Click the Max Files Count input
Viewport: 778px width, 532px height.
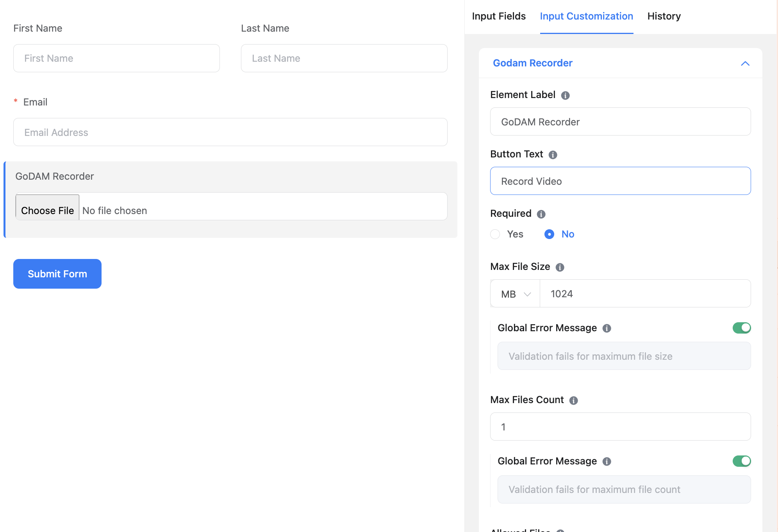pos(620,427)
